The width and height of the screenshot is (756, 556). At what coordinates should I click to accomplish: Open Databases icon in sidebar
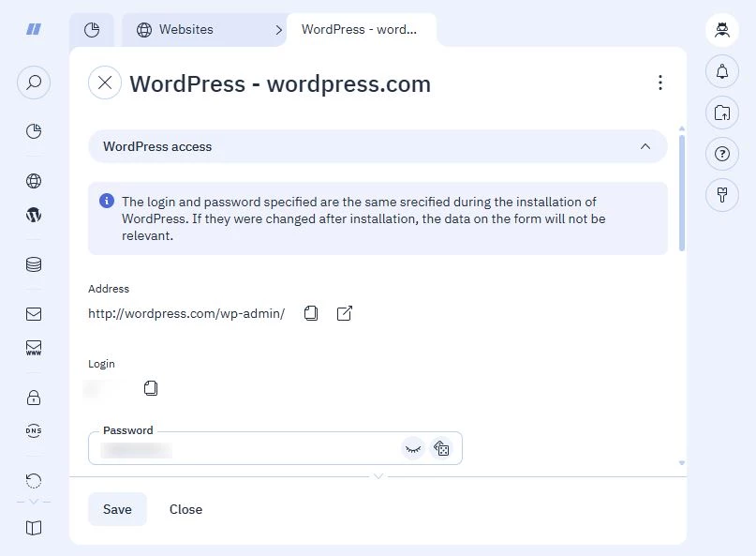tap(34, 264)
